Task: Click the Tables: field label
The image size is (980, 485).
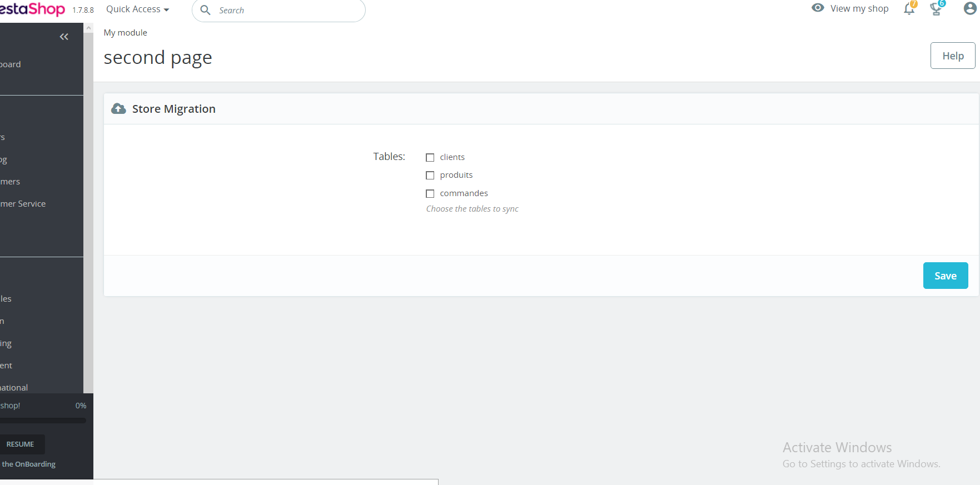Action: point(389,157)
